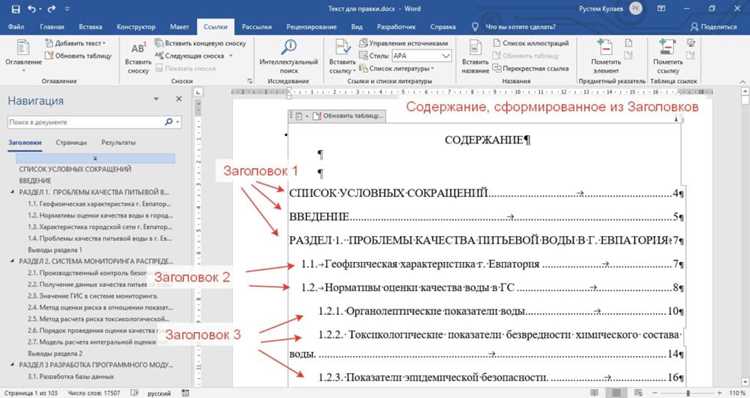Image resolution: width=750 pixels, height=398 pixels.
Task: Open the Конструктор ribbon tab
Action: pyautogui.click(x=136, y=27)
